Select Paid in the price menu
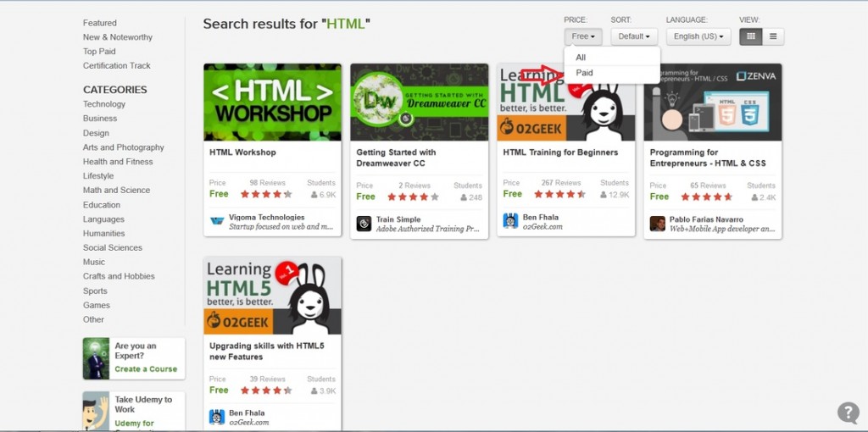868x432 pixels. point(612,73)
